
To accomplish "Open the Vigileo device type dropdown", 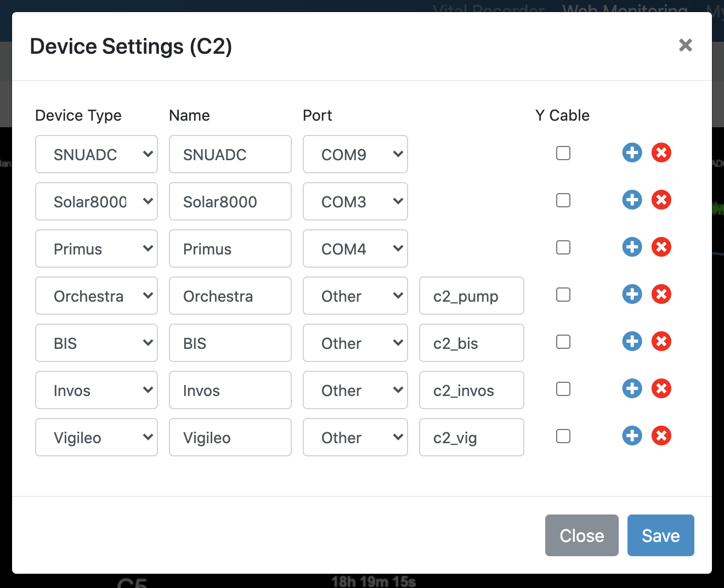I will click(97, 437).
